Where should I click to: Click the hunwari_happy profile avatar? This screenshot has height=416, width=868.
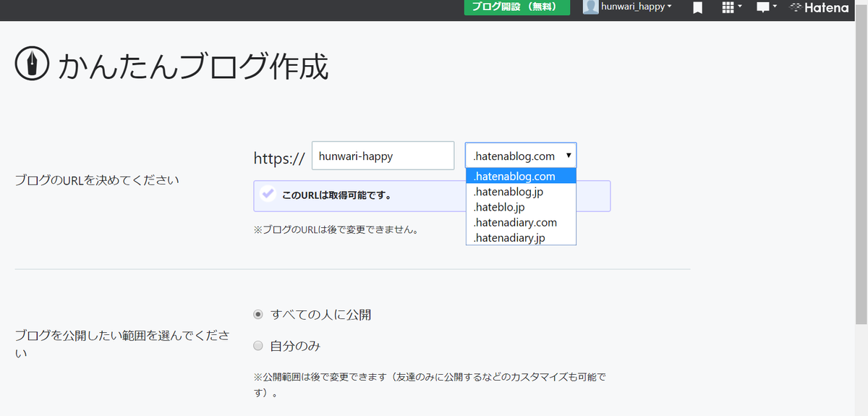591,7
